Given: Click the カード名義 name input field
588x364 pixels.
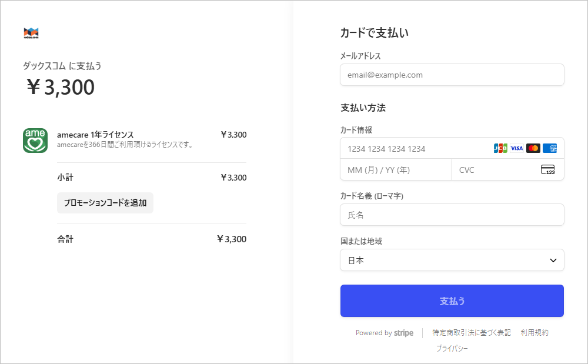Looking at the screenshot, I should click(452, 215).
